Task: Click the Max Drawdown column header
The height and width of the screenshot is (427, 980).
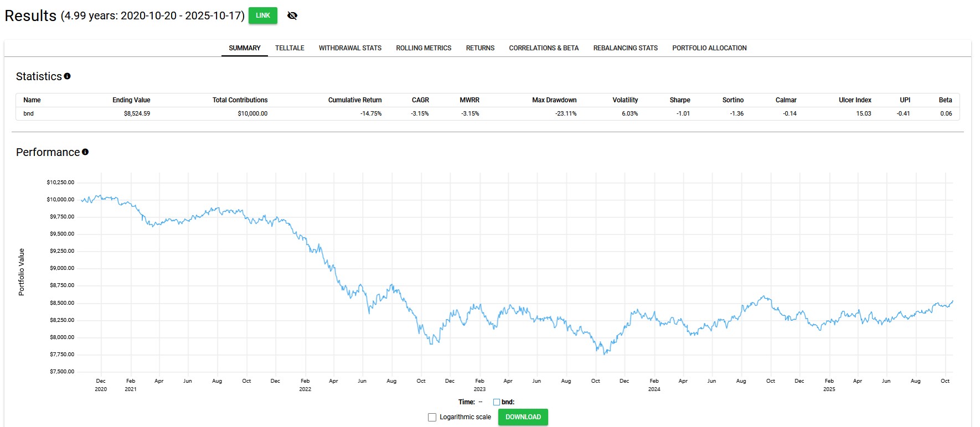Action: pyautogui.click(x=554, y=100)
